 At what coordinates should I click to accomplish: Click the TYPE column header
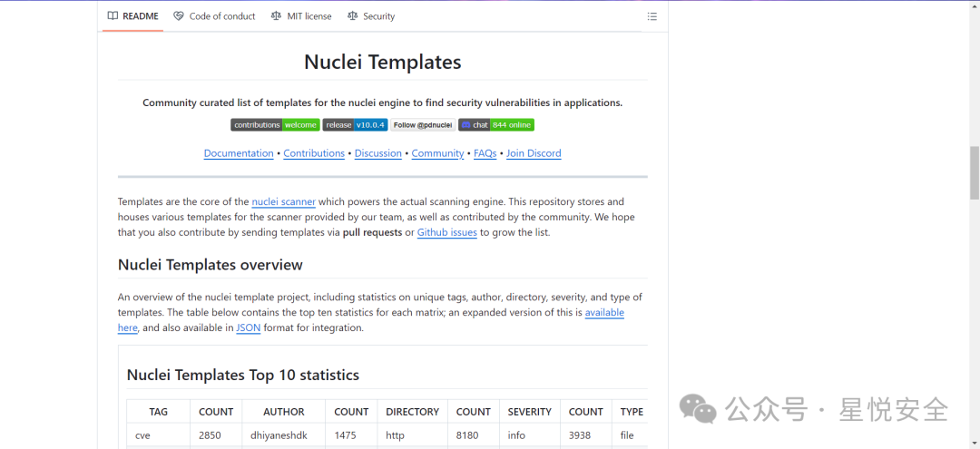[x=630, y=412]
